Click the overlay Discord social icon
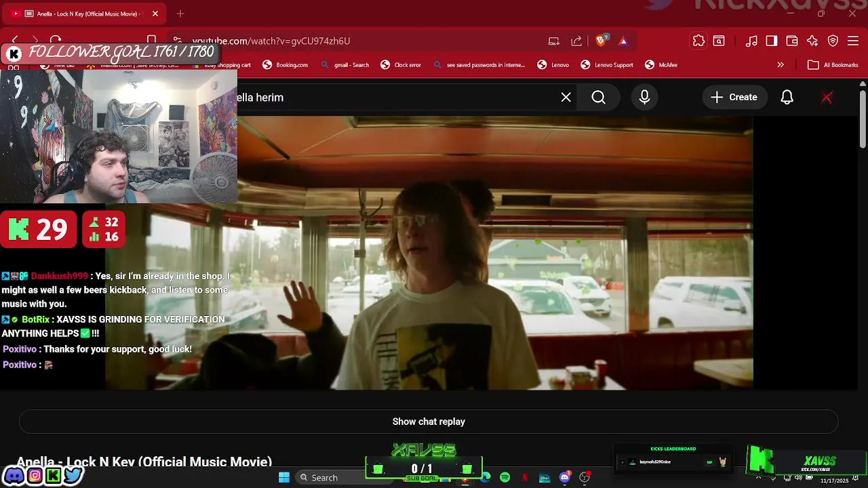Image resolution: width=868 pixels, height=488 pixels. pyautogui.click(x=14, y=476)
